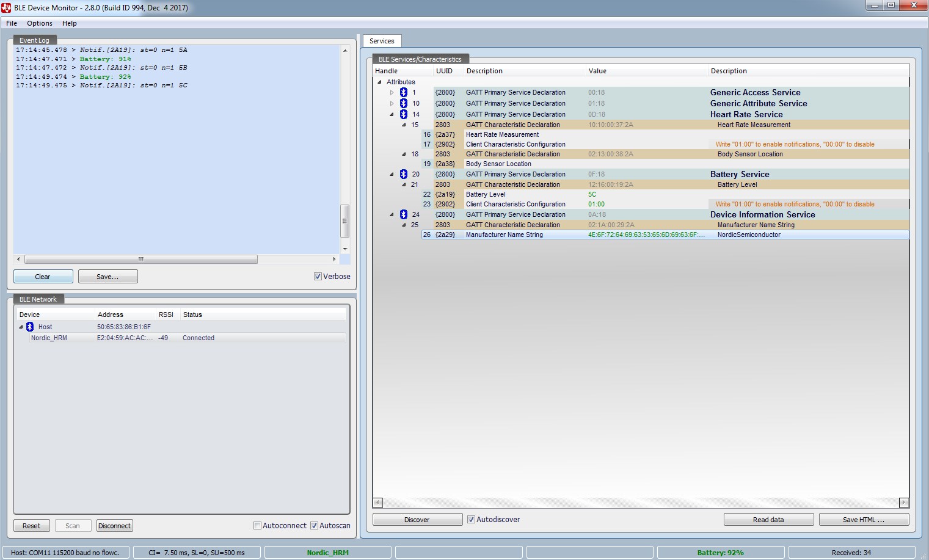Collapse the Host device tree node
The height and width of the screenshot is (560, 929).
[21, 327]
